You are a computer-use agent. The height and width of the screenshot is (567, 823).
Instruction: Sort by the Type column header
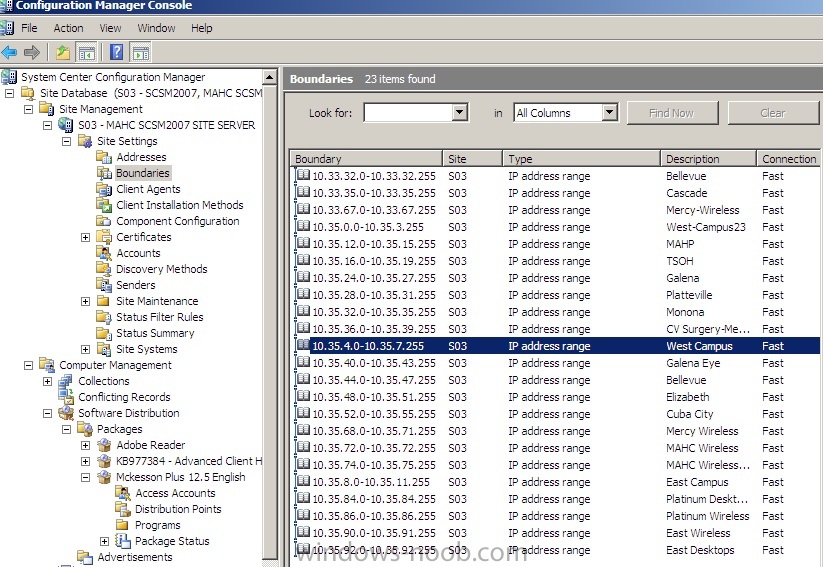point(582,159)
